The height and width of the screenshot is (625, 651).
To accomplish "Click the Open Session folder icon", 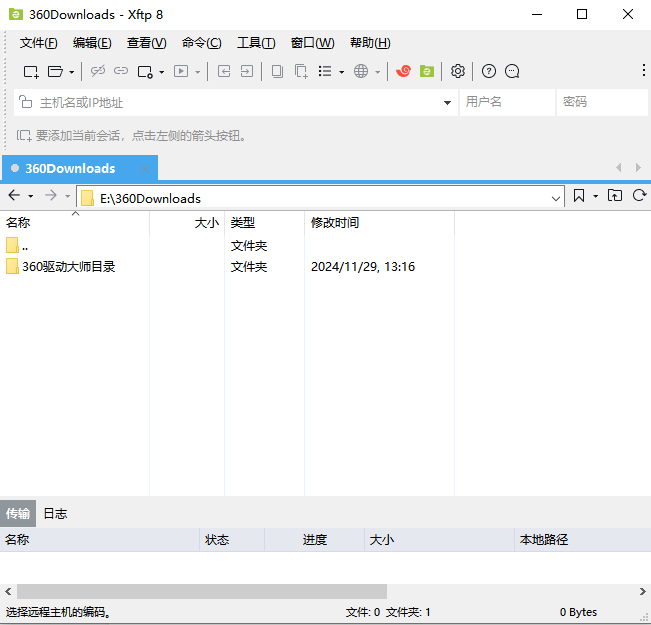I will [x=55, y=71].
